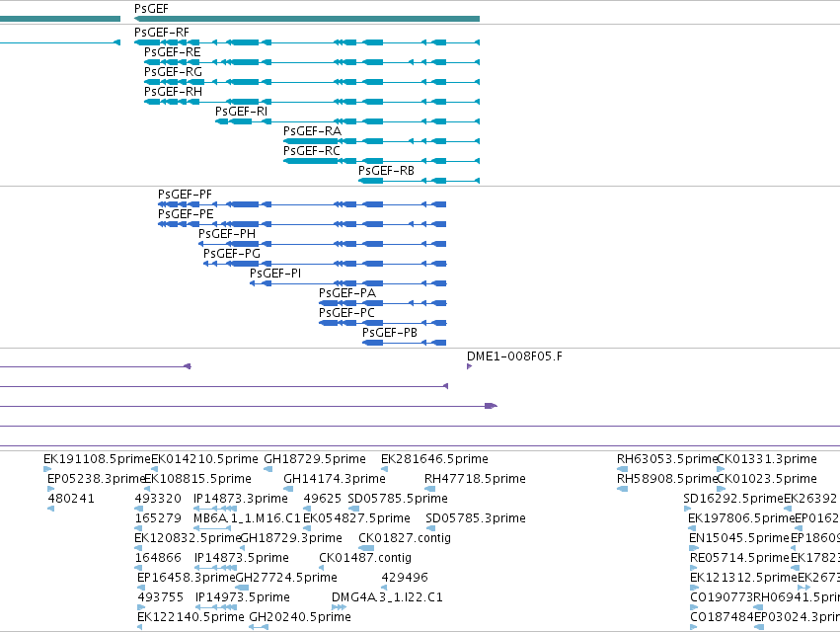Open EST EK122140.5prime
Image resolution: width=840 pixels, height=632 pixels.
pyautogui.click(x=191, y=617)
